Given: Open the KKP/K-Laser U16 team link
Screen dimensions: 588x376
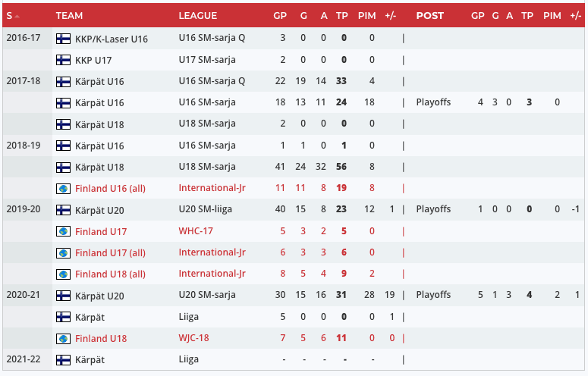Looking at the screenshot, I should coord(112,39).
